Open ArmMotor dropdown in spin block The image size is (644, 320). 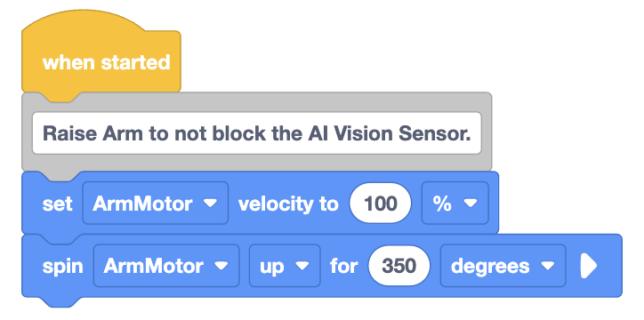[x=166, y=266]
